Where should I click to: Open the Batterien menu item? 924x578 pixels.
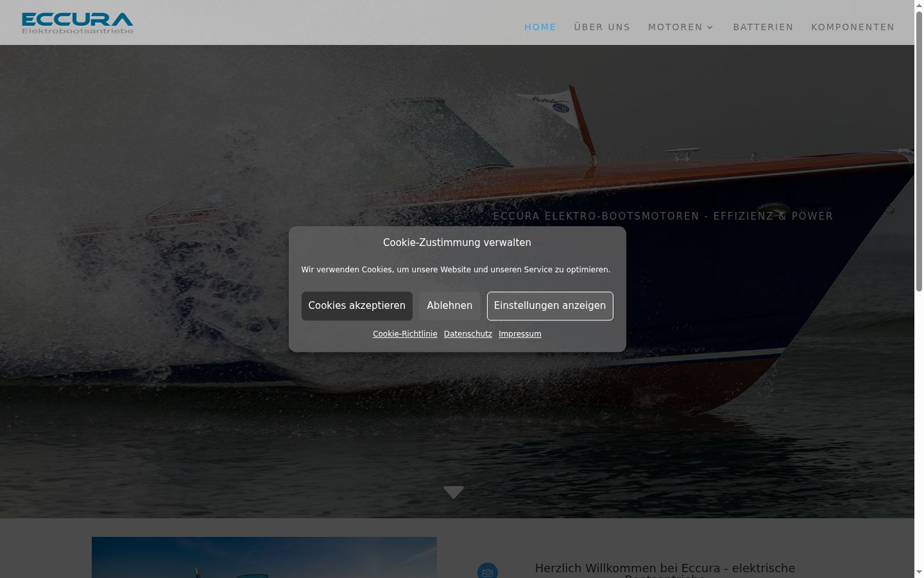coord(763,27)
